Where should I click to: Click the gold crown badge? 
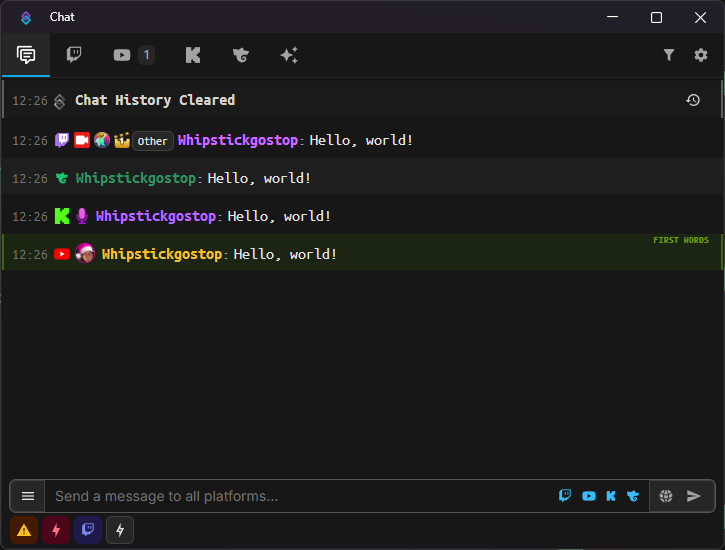click(122, 140)
